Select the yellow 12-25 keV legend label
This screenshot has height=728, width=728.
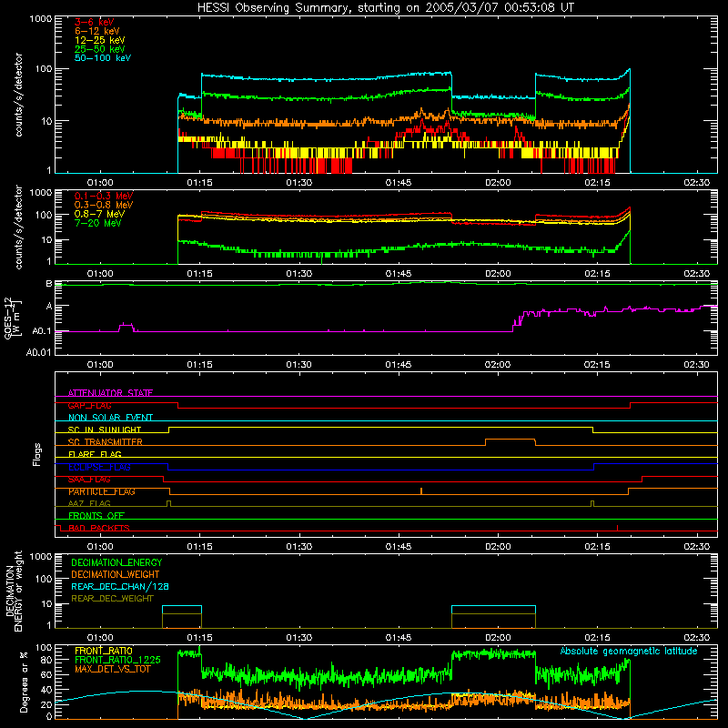click(x=100, y=40)
